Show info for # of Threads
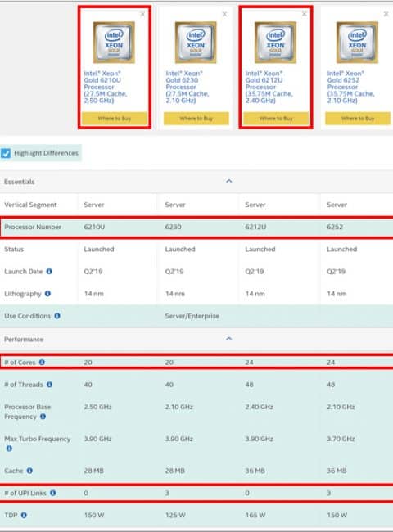Viewport: 393px width, 532px height. [x=50, y=385]
